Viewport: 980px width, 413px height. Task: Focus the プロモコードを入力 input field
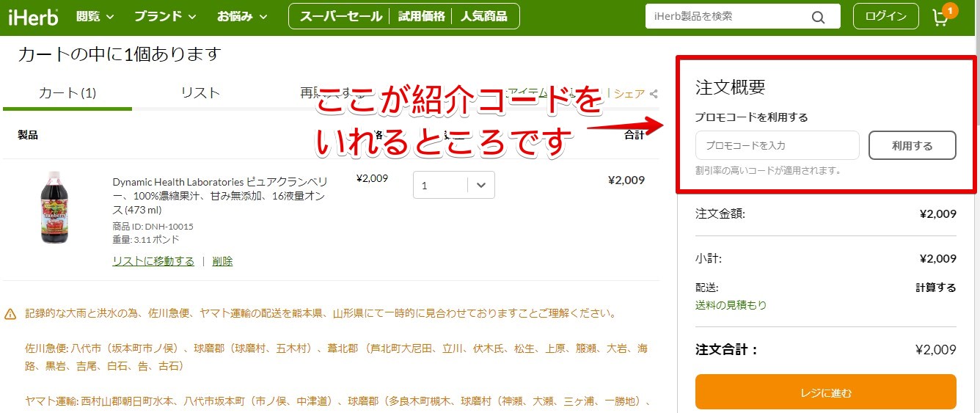(777, 145)
